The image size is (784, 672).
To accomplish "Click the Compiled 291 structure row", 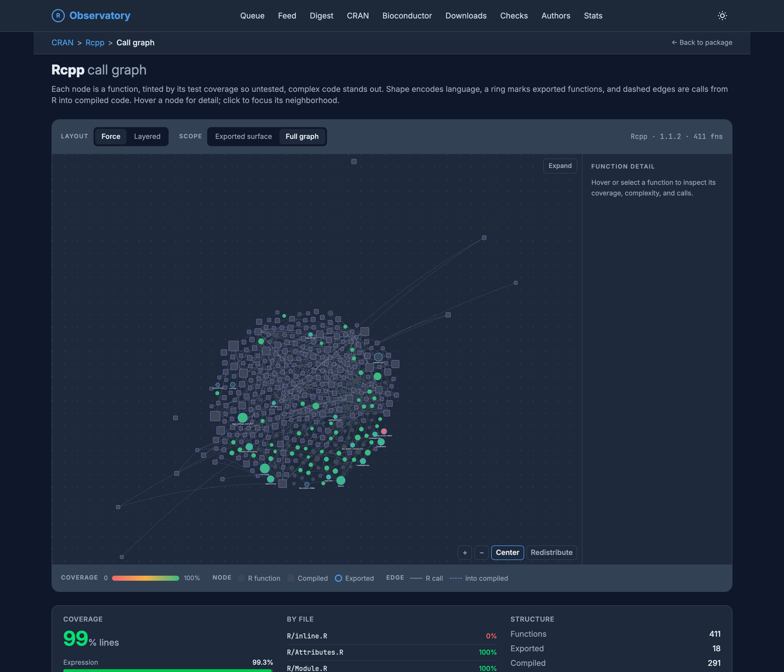I will coord(615,663).
